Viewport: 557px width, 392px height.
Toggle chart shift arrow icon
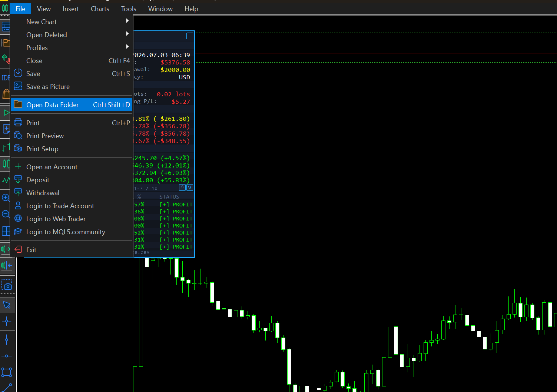7,265
